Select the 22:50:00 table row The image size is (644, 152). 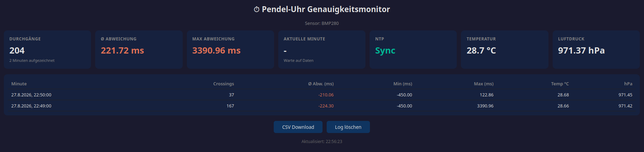pos(322,95)
